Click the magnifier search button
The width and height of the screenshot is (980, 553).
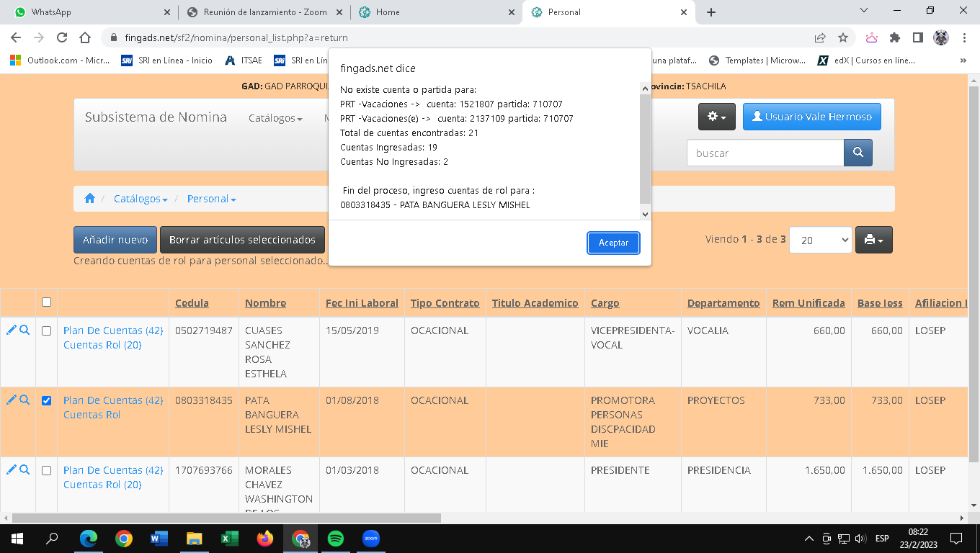(857, 153)
